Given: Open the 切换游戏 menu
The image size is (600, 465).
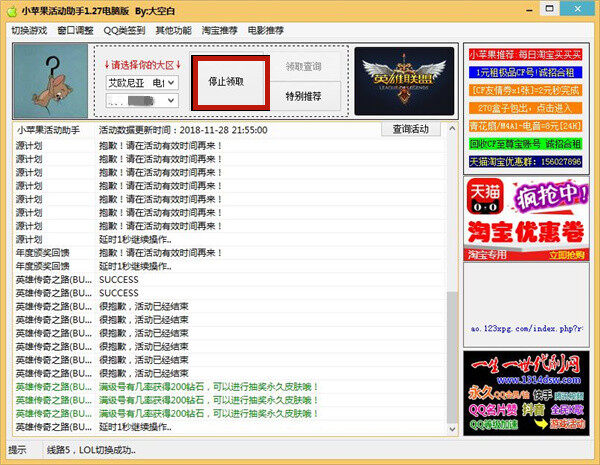Looking at the screenshot, I should click(29, 30).
